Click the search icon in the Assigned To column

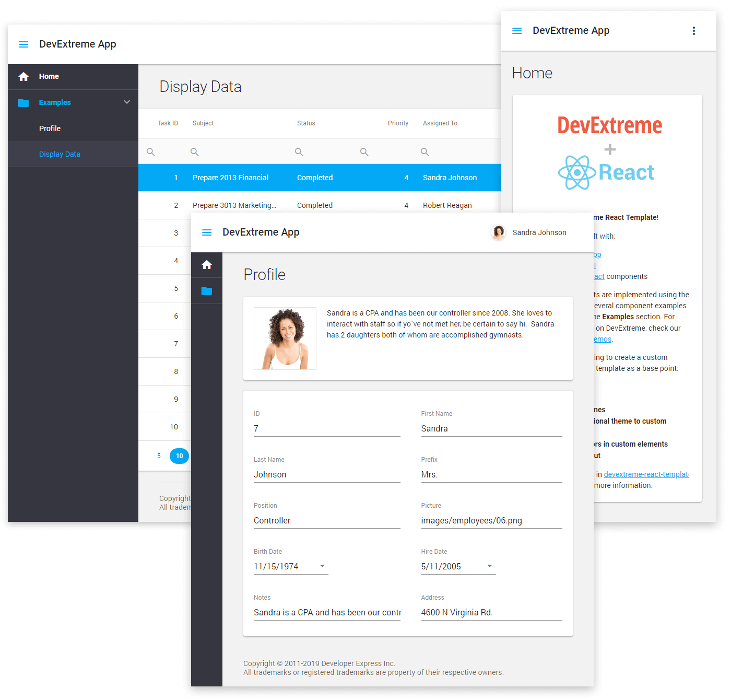tap(425, 151)
